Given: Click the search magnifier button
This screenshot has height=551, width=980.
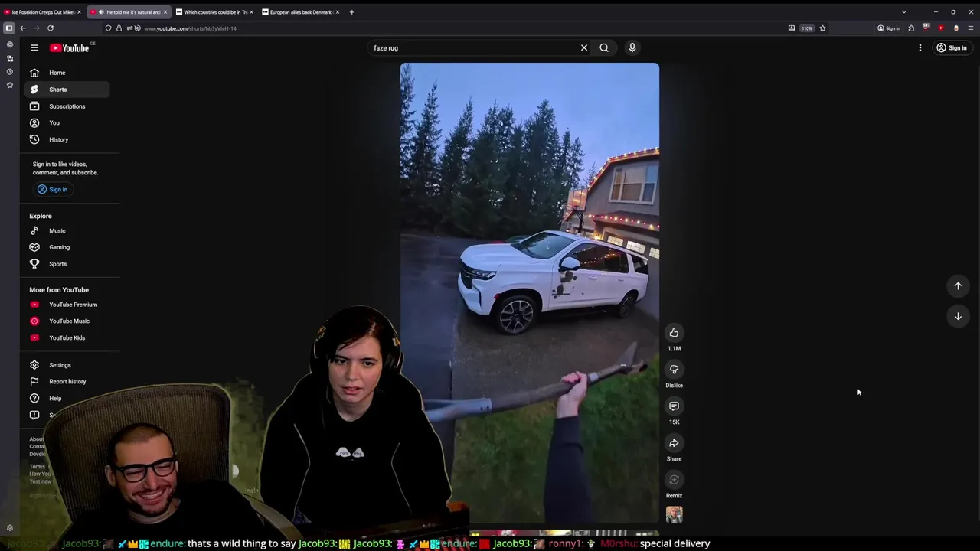Looking at the screenshot, I should 604,47.
